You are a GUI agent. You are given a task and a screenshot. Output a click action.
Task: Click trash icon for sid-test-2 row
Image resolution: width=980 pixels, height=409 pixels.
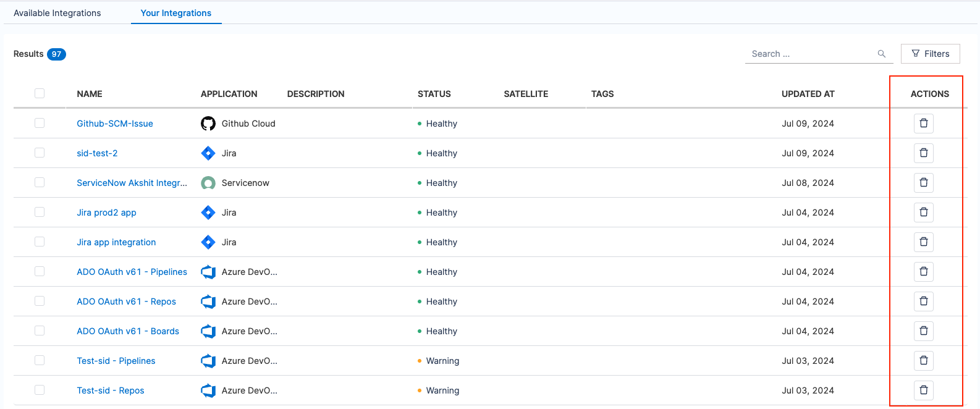point(923,153)
